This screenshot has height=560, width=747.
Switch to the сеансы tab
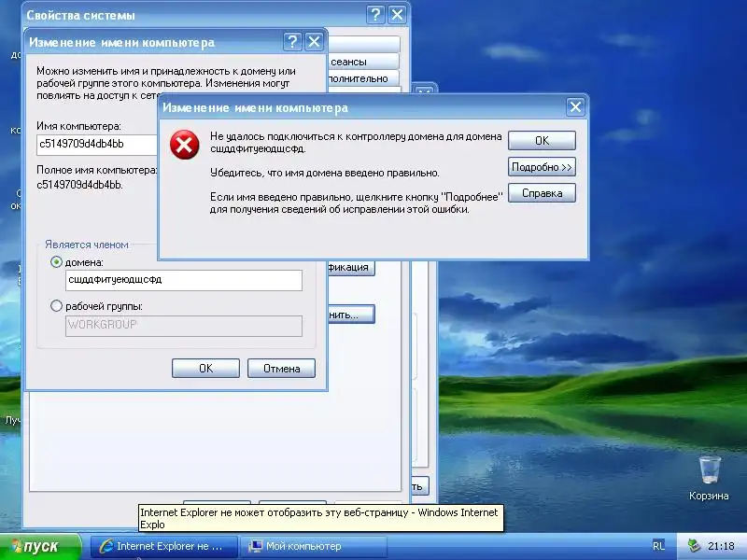(363, 62)
